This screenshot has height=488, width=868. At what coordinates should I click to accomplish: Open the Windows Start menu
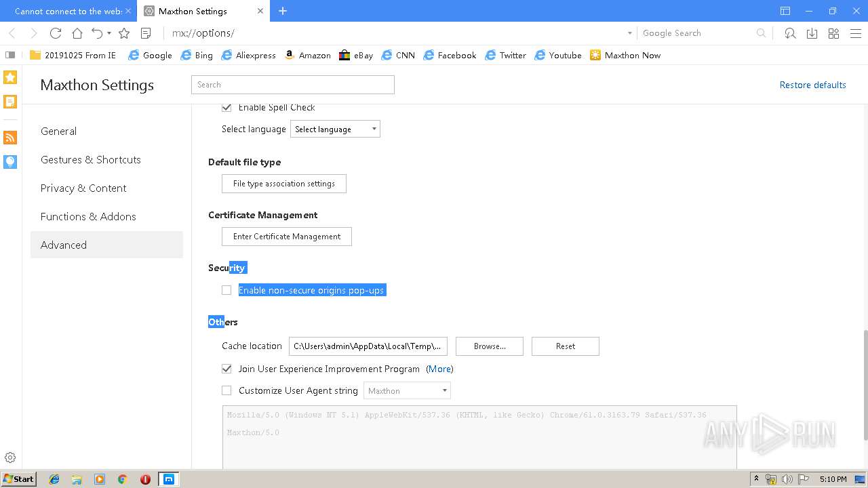click(x=18, y=479)
